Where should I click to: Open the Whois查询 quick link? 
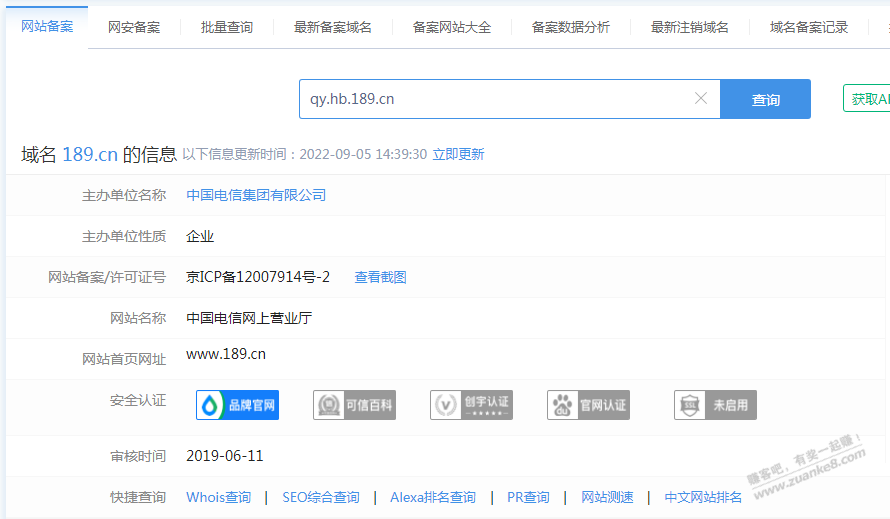click(x=218, y=497)
